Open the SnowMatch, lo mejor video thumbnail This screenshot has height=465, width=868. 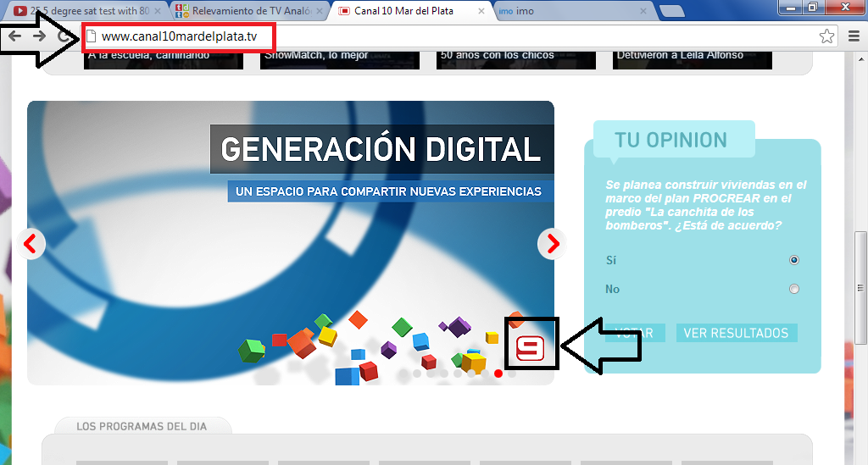tap(339, 60)
